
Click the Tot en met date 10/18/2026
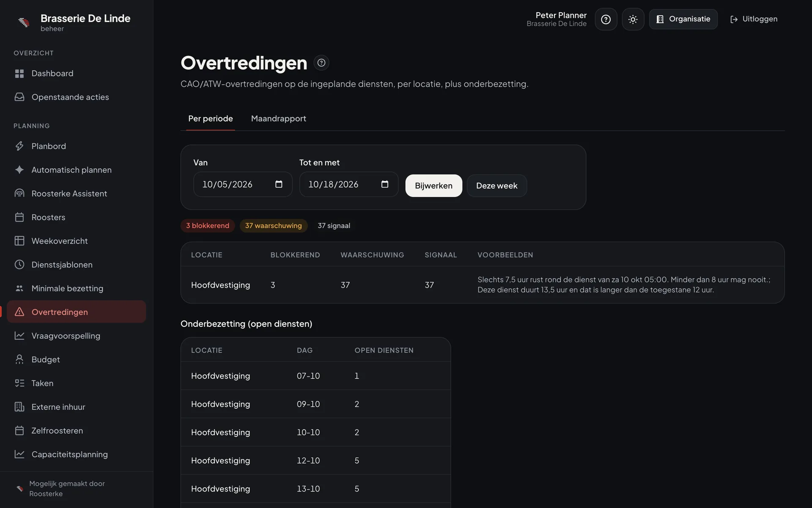pyautogui.click(x=349, y=184)
